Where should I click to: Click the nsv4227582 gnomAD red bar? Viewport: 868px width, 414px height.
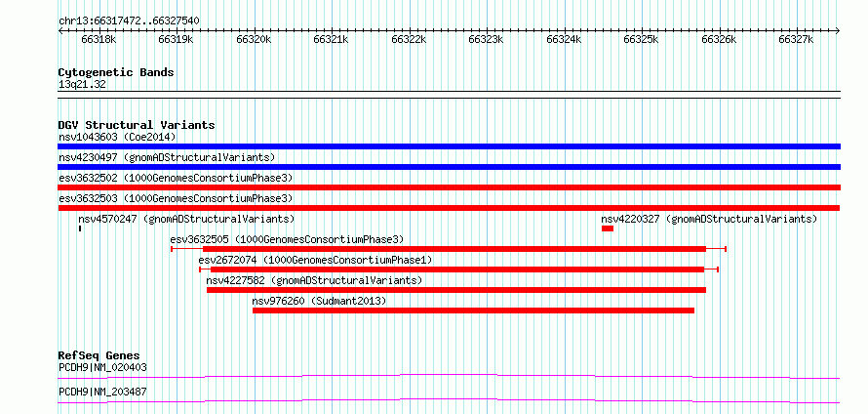[x=456, y=290]
